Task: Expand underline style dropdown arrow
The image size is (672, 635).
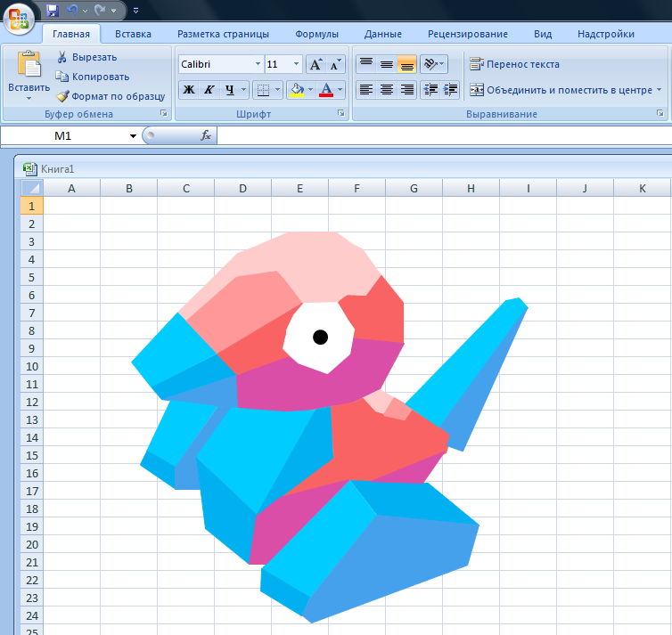Action: tap(243, 90)
